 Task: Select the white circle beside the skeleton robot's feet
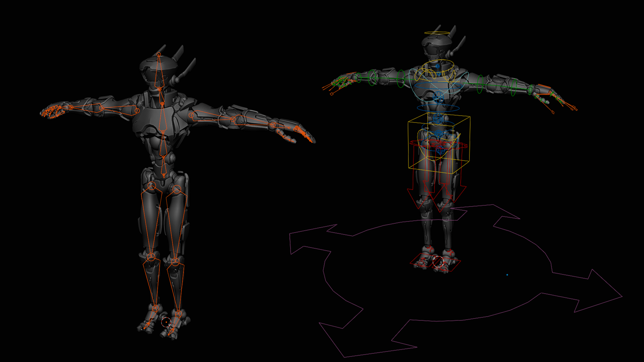[x=166, y=322]
